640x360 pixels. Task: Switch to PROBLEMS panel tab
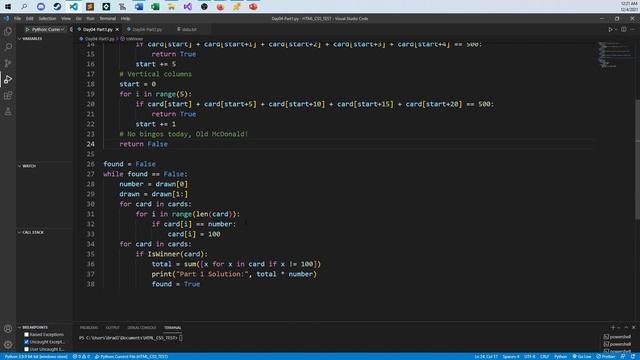tap(89, 327)
